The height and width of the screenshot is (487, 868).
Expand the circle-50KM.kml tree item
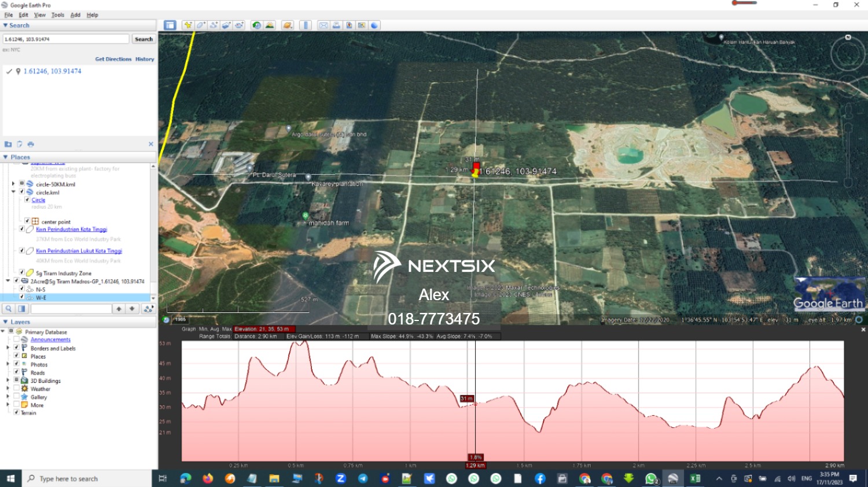point(13,184)
